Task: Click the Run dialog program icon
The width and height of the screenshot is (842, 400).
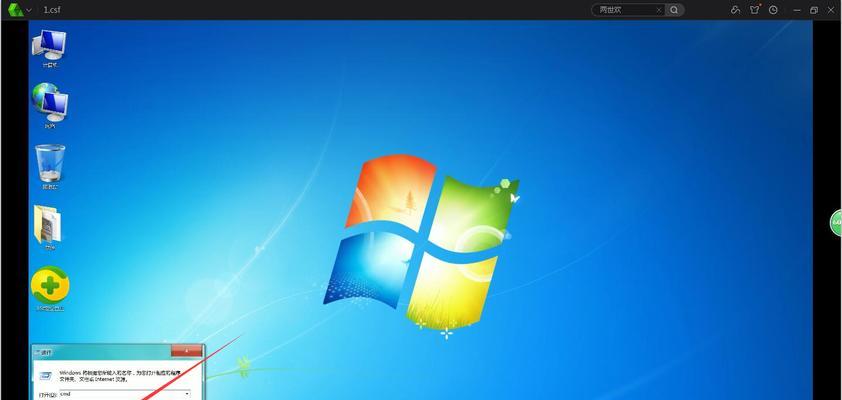Action: 46,374
